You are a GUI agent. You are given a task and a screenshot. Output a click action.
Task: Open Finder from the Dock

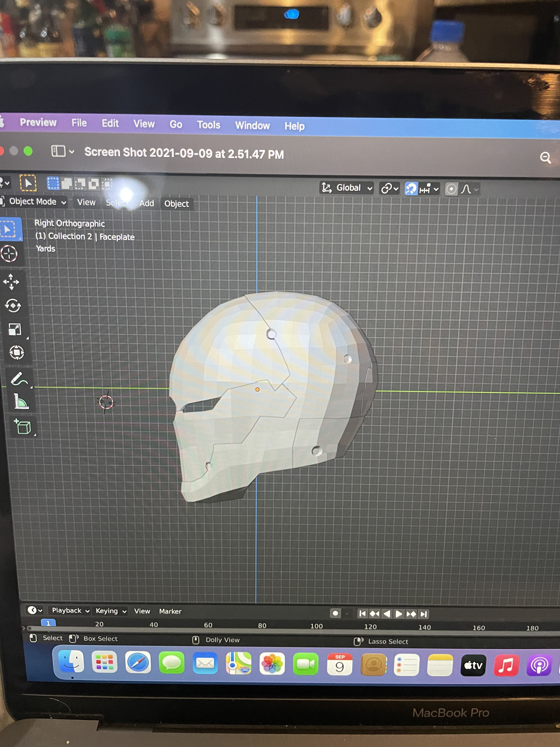(71, 662)
